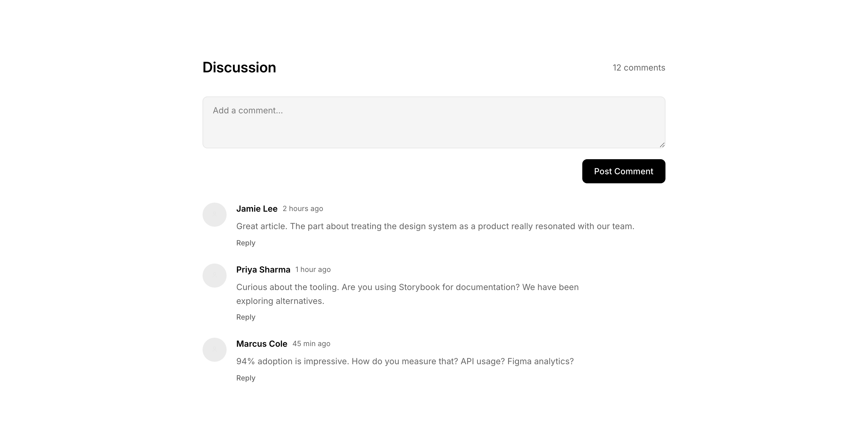Click Priya Sharma's avatar circle

click(x=214, y=276)
